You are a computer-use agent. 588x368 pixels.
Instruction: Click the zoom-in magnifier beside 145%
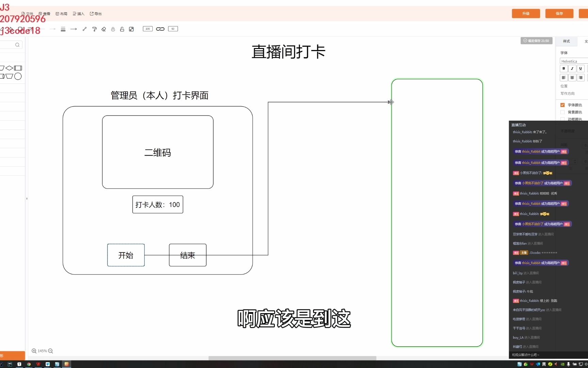(34, 351)
